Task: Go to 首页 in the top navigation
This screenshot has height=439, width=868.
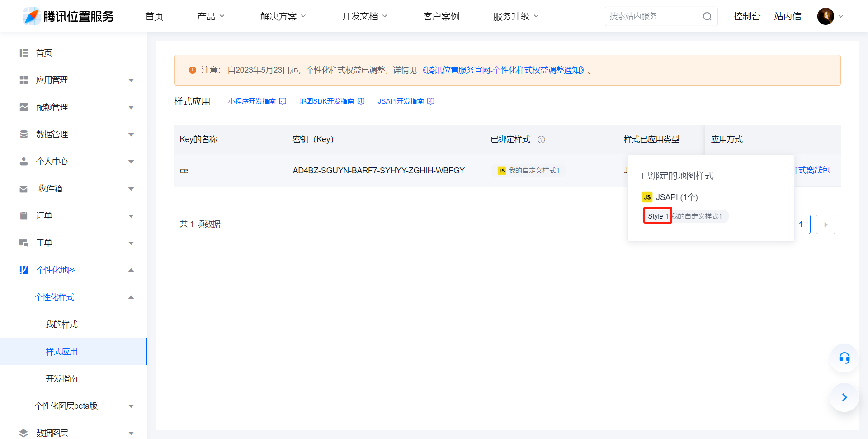Action: tap(154, 16)
